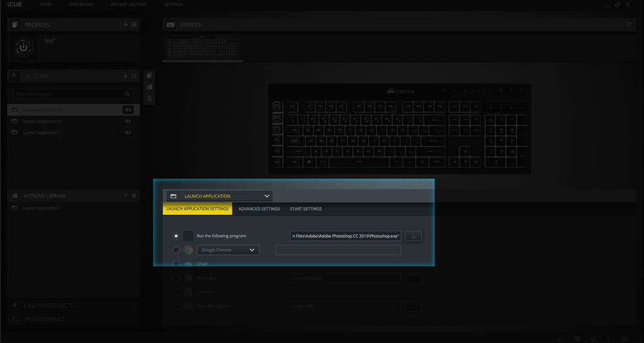The height and width of the screenshot is (343, 644).
Task: Click the G3 key badge
Action: (128, 110)
